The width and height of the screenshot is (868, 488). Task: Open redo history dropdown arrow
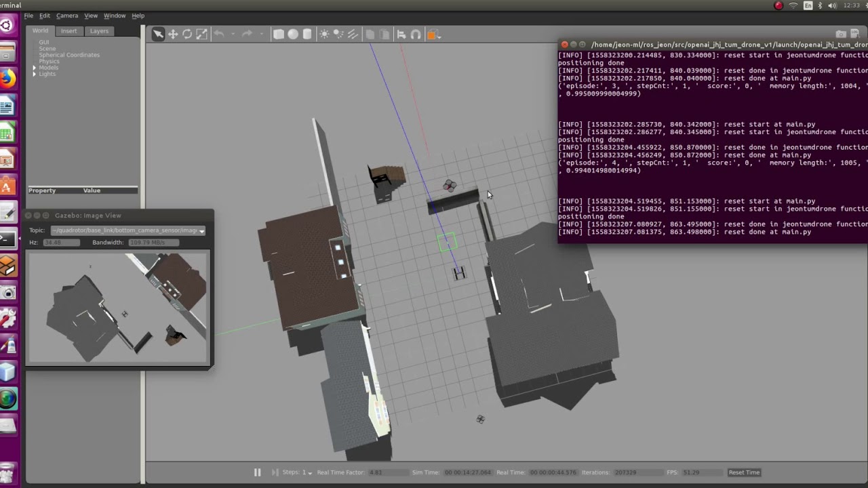(x=261, y=35)
